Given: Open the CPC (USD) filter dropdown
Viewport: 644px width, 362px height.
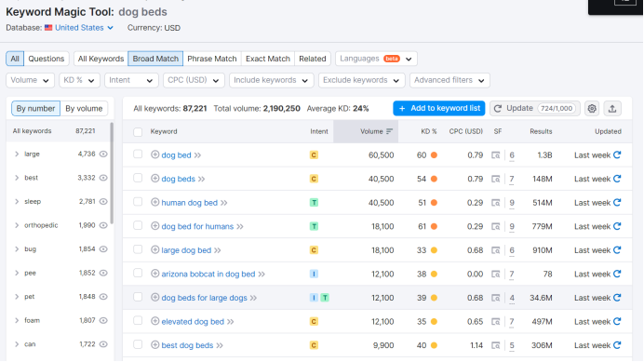Looking at the screenshot, I should pos(194,80).
